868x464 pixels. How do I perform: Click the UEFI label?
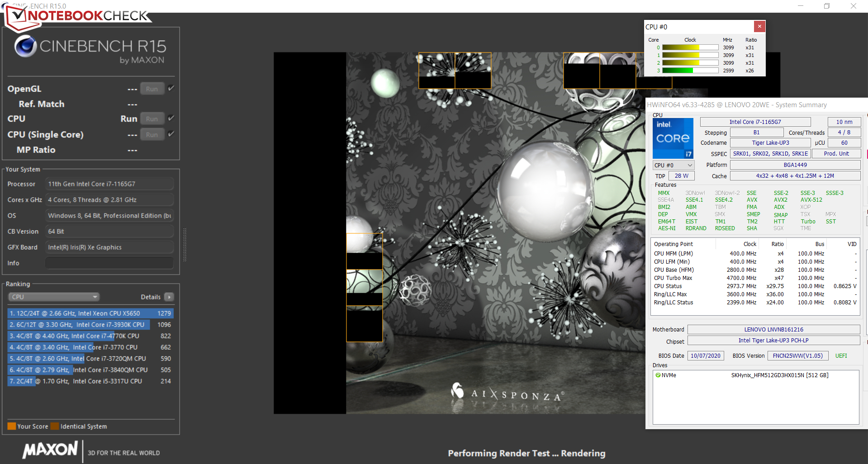pos(841,356)
